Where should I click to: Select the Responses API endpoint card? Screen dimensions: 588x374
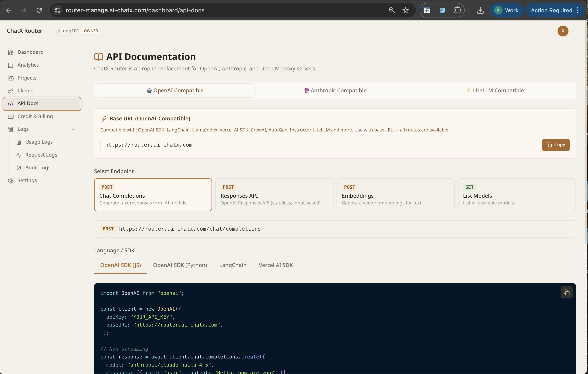tap(274, 195)
